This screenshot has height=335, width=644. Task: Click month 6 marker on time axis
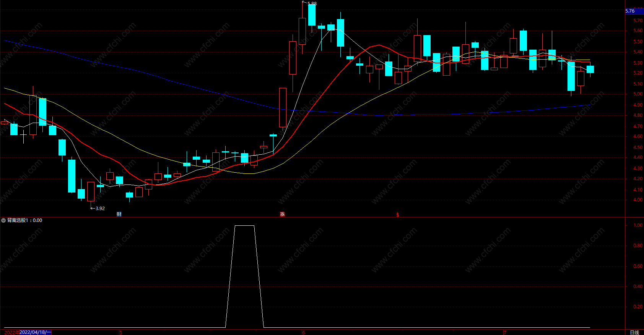coord(304,332)
